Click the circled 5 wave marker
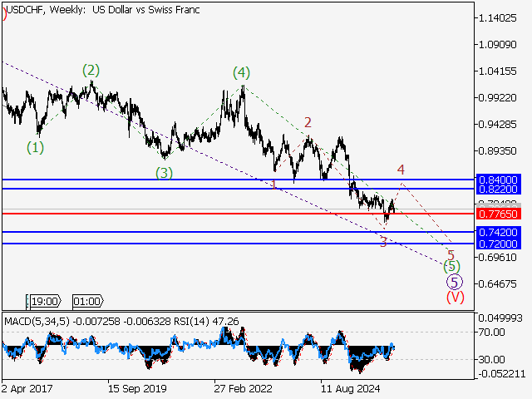 [455, 282]
